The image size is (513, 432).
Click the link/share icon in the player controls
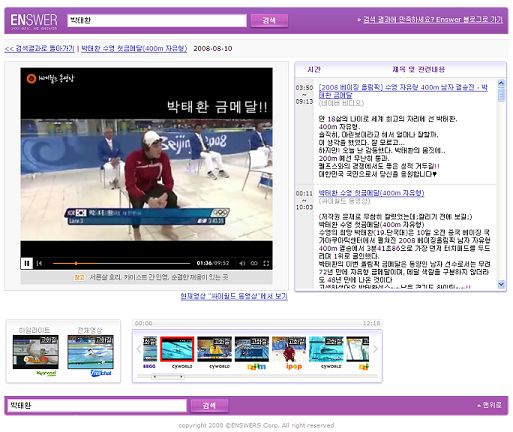click(254, 263)
